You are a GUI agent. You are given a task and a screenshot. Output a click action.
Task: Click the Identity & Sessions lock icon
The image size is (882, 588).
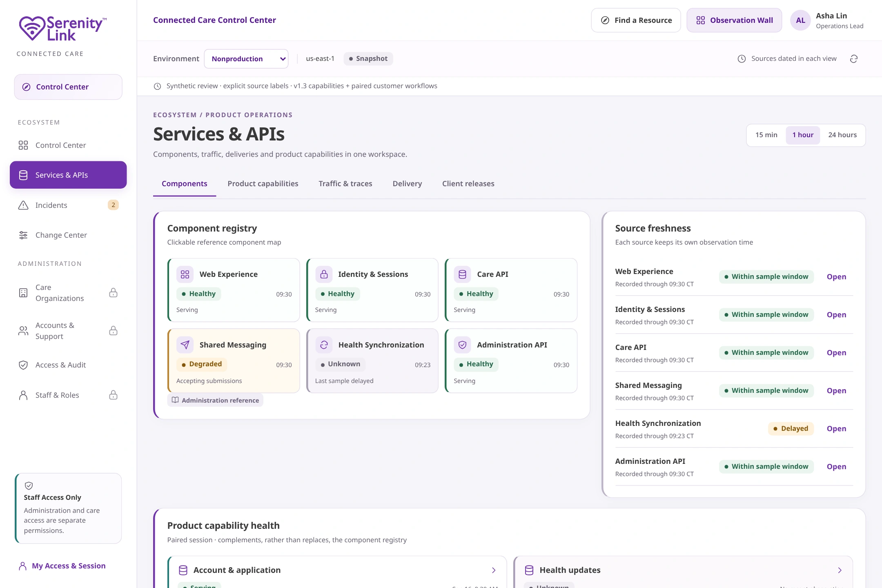[324, 274]
